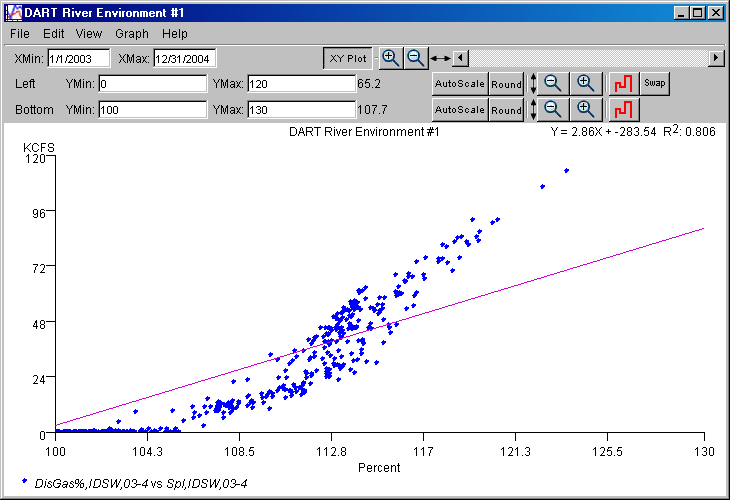Zoom out the Bottom axis
The width and height of the screenshot is (730, 500).
(553, 108)
